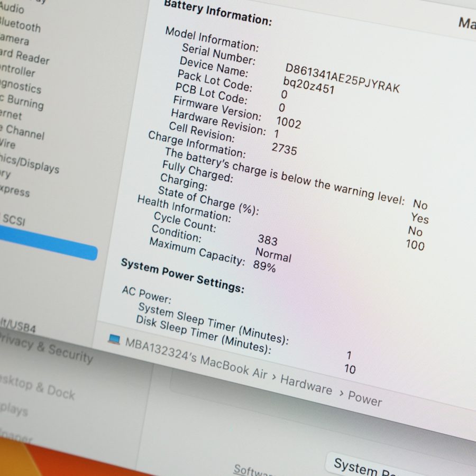Screen dimensions: 476x476
Task: Select the Controller sidebar entry
Action: [x=17, y=70]
